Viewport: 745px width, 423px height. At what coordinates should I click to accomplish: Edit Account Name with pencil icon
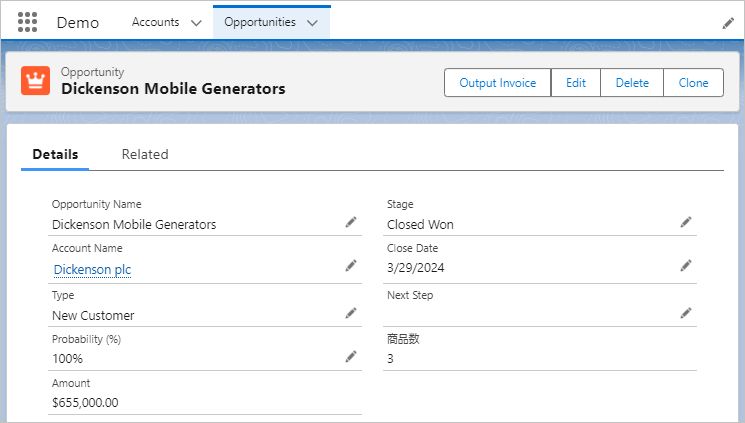coord(351,265)
